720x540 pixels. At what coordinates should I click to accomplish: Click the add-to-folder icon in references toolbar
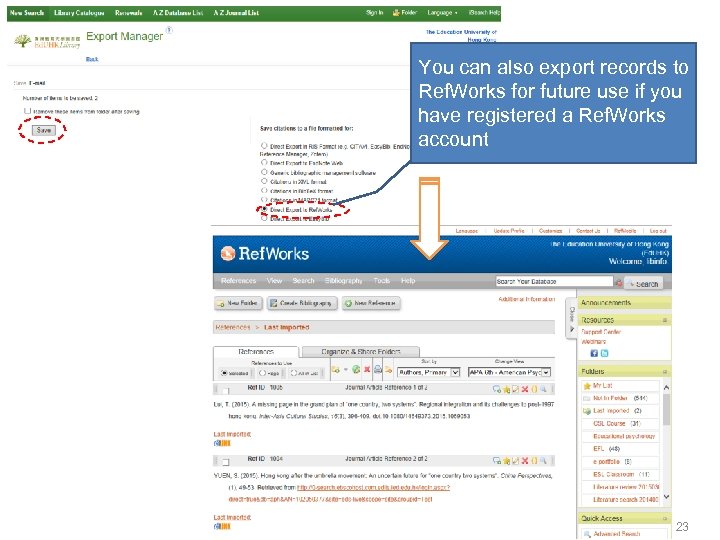tap(336, 370)
